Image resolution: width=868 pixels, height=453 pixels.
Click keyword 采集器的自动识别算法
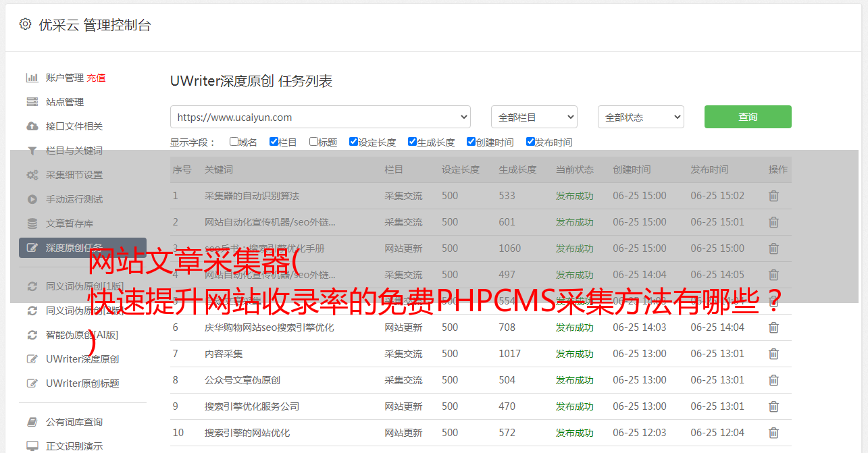pos(252,196)
